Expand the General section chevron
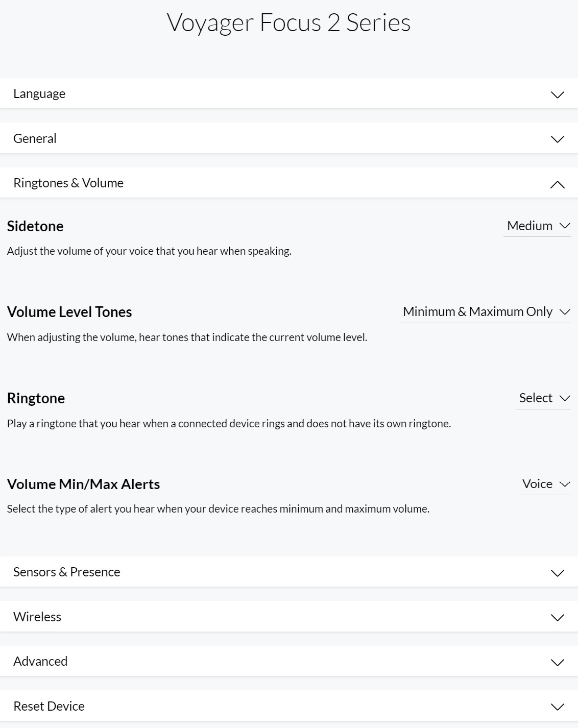Viewport: 578px width, 728px height. point(557,139)
